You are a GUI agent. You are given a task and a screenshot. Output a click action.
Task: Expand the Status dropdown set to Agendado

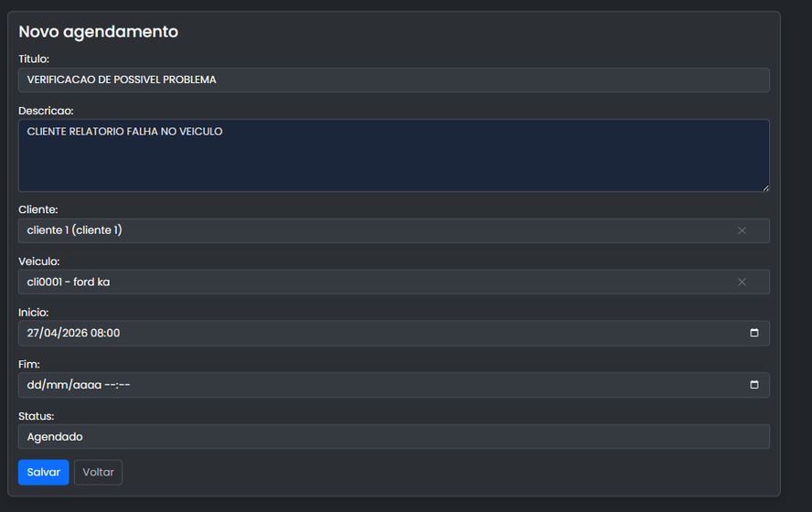tap(393, 437)
